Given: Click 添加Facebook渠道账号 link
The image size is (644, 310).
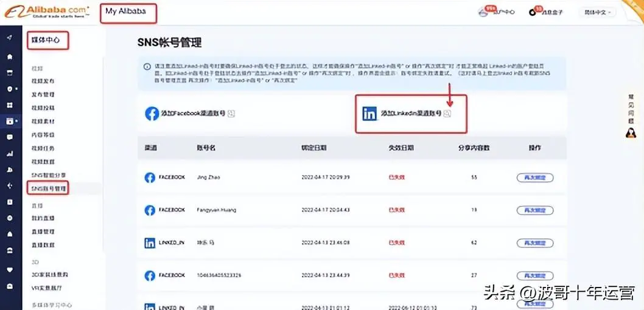Looking at the screenshot, I should (x=193, y=114).
